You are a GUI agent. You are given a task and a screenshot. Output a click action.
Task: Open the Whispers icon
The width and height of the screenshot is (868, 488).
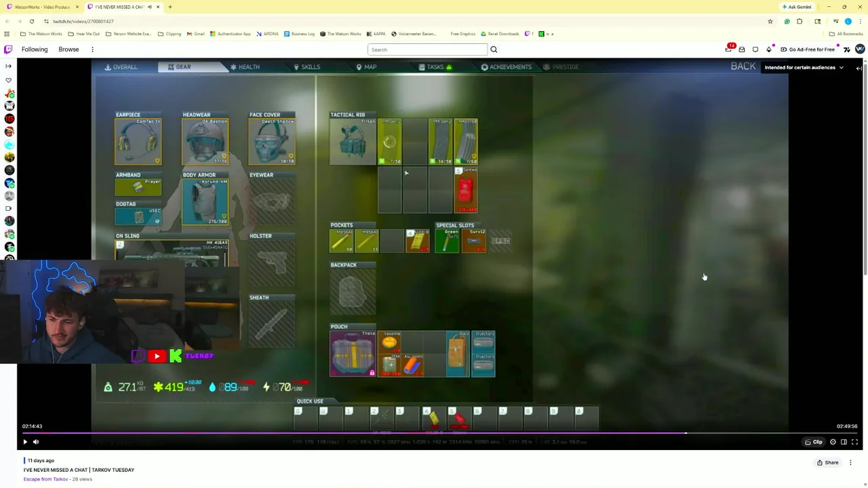[x=755, y=49]
